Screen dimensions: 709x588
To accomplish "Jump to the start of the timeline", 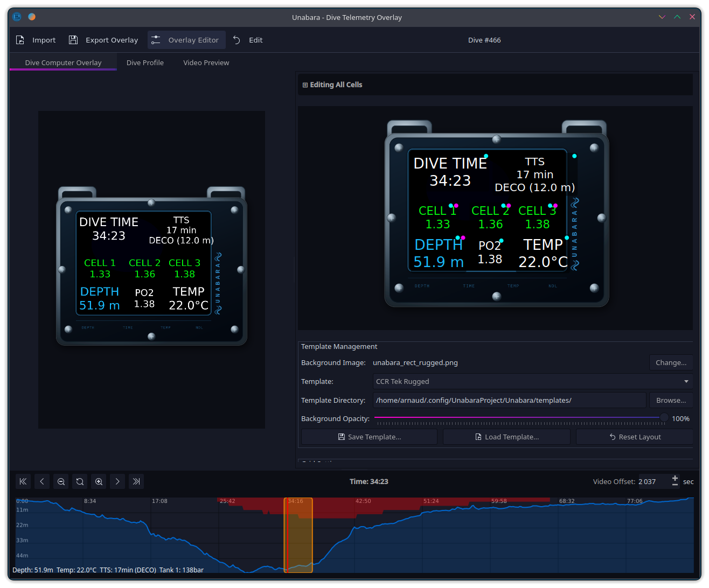I will (x=23, y=481).
